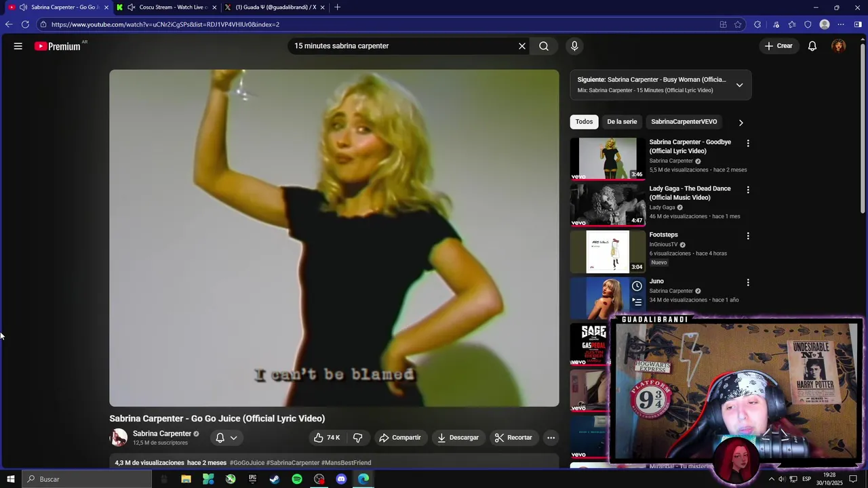Go back with browser back arrow
This screenshot has width=868, height=488.
pyautogui.click(x=9, y=24)
